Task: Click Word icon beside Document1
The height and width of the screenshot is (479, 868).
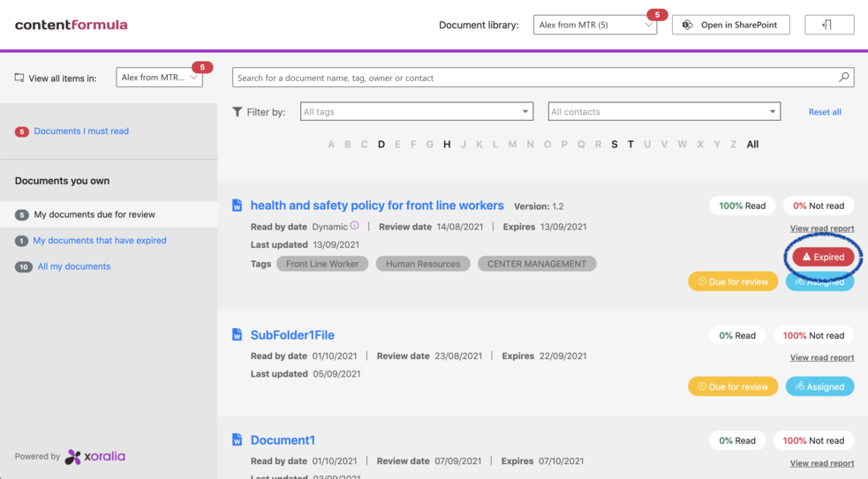Action: click(237, 439)
